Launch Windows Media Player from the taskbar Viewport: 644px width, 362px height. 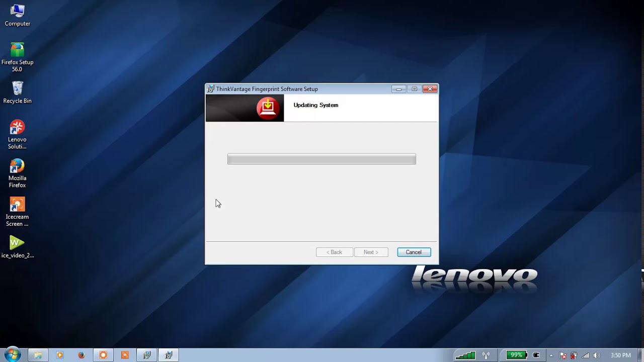pos(60,355)
